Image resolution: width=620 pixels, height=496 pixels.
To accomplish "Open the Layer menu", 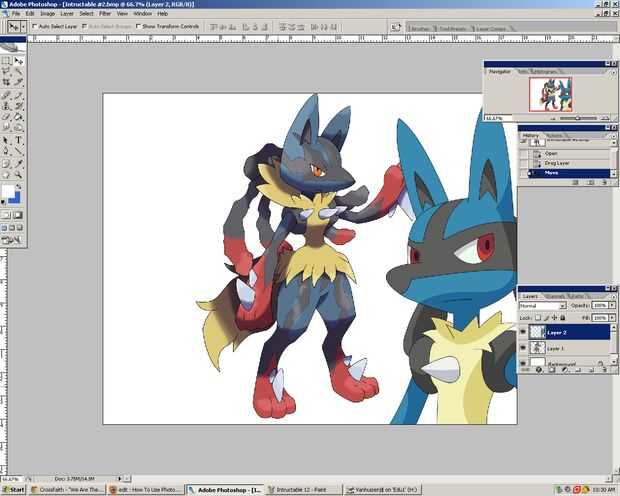I will [x=67, y=13].
